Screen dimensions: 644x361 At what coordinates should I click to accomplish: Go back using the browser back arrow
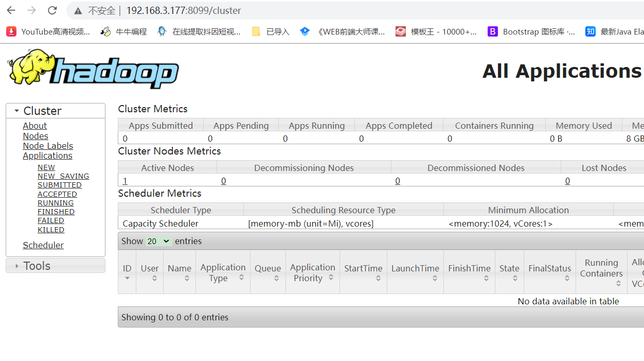pyautogui.click(x=11, y=10)
